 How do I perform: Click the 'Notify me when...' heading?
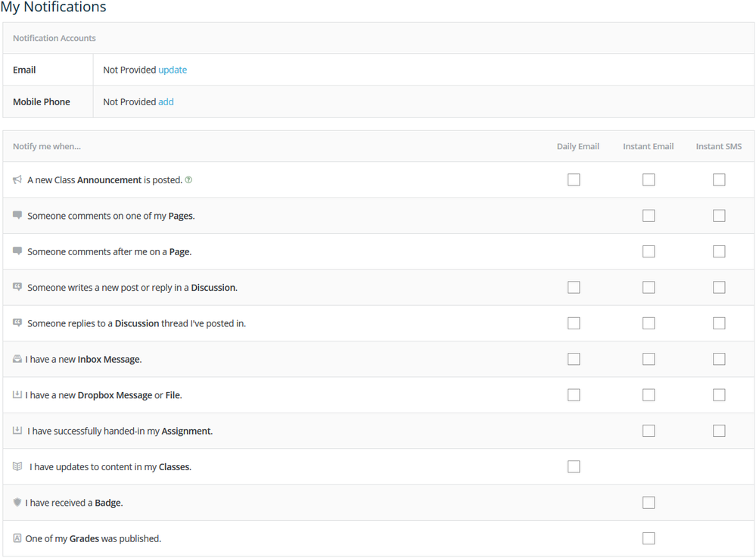click(47, 146)
